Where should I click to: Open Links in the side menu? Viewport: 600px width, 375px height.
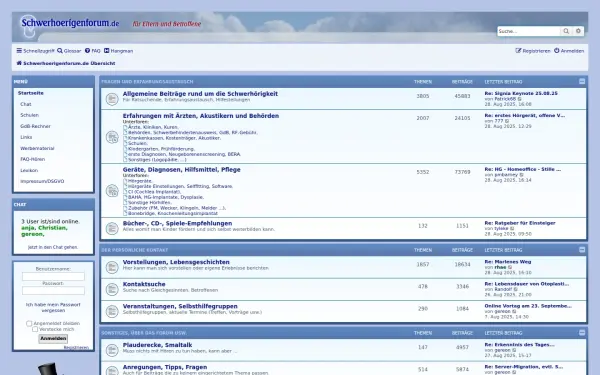[x=26, y=137]
